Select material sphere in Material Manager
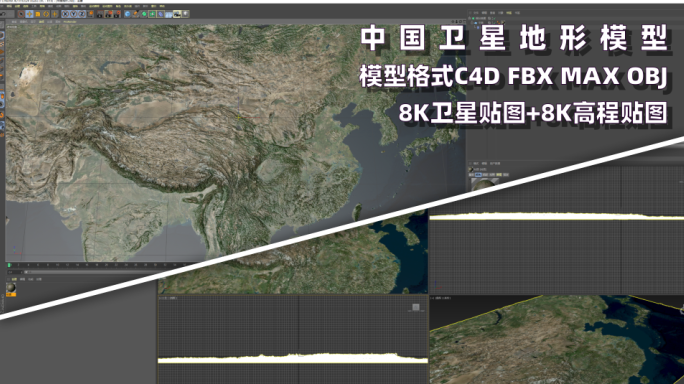Viewport: 684px width, 384px height. 11,289
